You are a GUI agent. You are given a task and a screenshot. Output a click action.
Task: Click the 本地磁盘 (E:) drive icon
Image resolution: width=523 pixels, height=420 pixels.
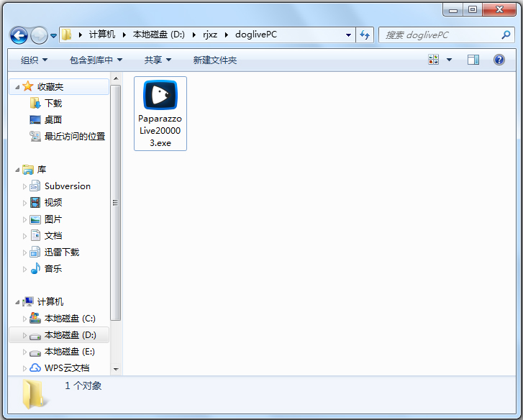(x=35, y=353)
